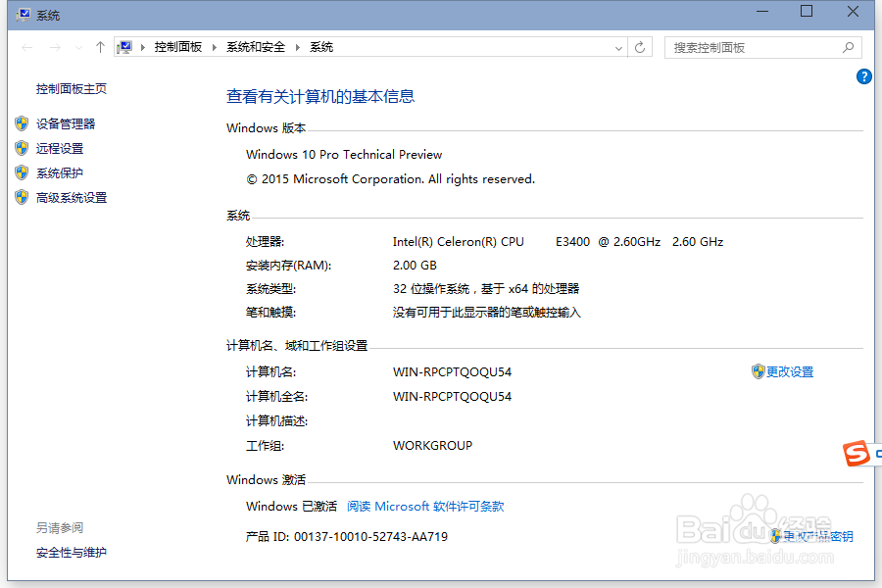Click shield icon beside 系统保护
This screenshot has height=588, width=882.
[x=22, y=172]
